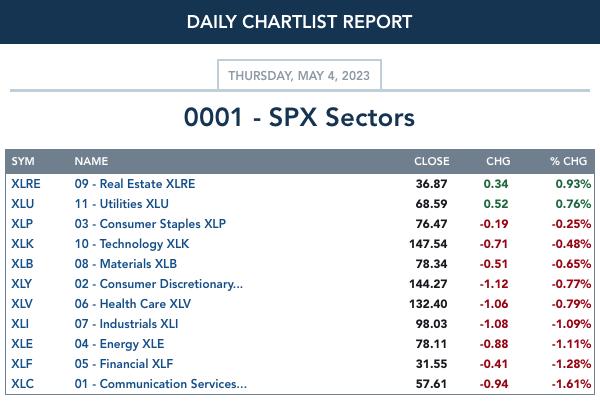600x401 pixels.
Task: Open 10 - Technology XLK chart
Action: pyautogui.click(x=132, y=244)
